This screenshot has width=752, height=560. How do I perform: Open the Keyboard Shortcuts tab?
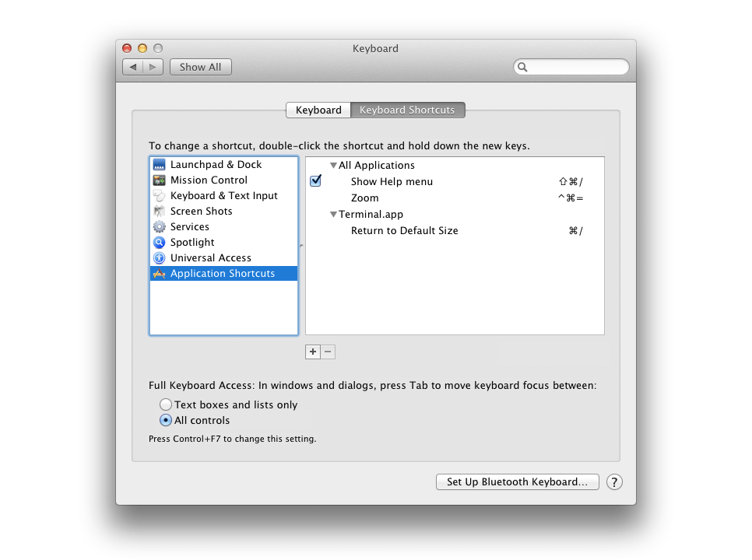tap(408, 110)
